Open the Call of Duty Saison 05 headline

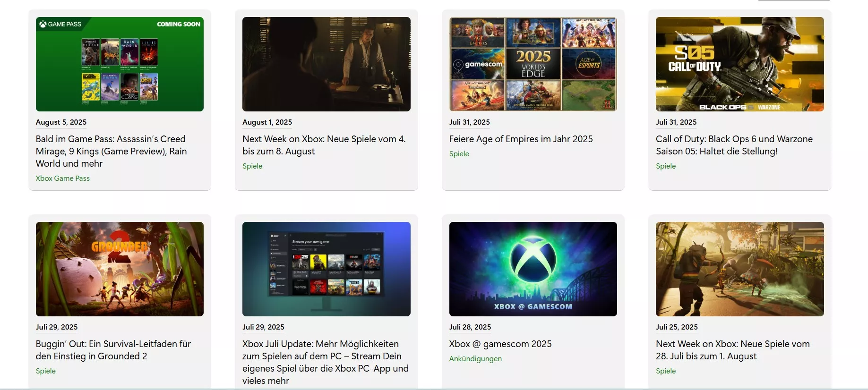[734, 145]
